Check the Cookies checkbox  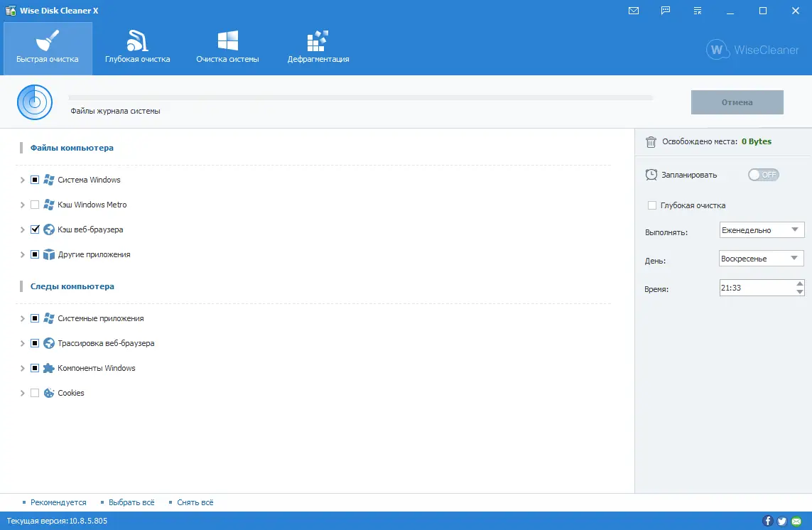35,393
